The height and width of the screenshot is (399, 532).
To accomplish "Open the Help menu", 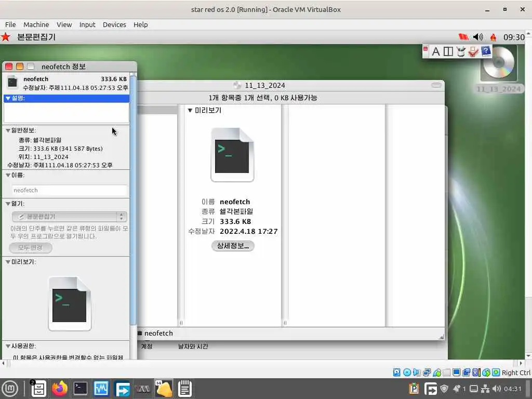I will [x=140, y=25].
